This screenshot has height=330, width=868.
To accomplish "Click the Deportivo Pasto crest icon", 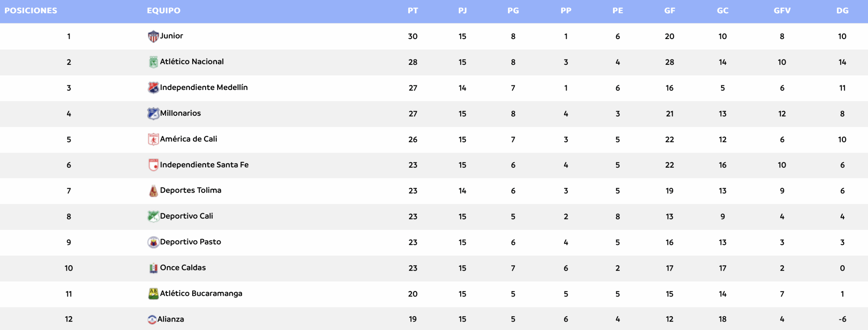I will coord(153,242).
